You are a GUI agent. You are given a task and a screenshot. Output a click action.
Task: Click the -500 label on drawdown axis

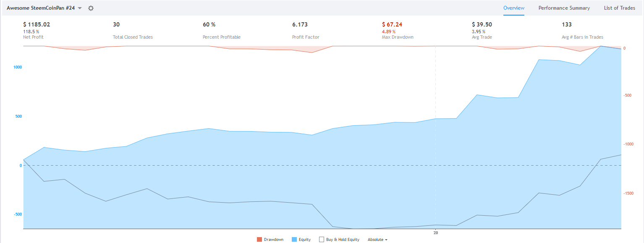click(629, 95)
